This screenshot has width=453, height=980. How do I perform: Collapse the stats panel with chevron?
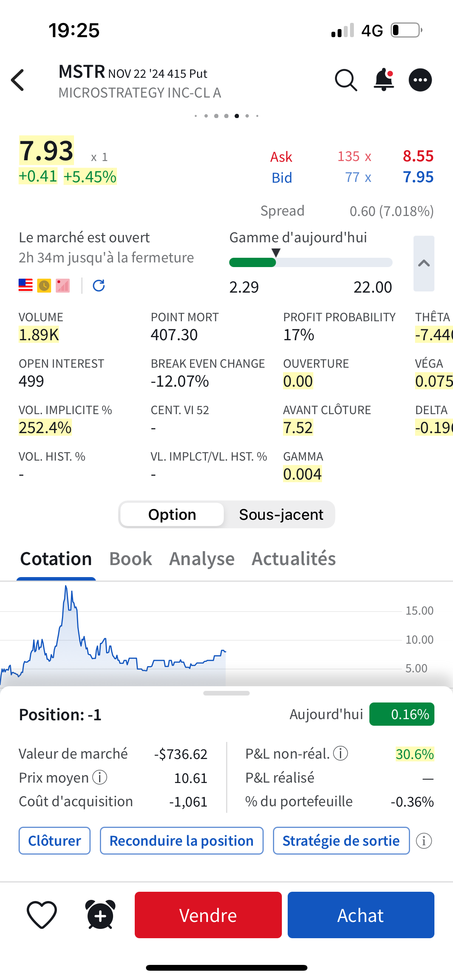pyautogui.click(x=424, y=263)
